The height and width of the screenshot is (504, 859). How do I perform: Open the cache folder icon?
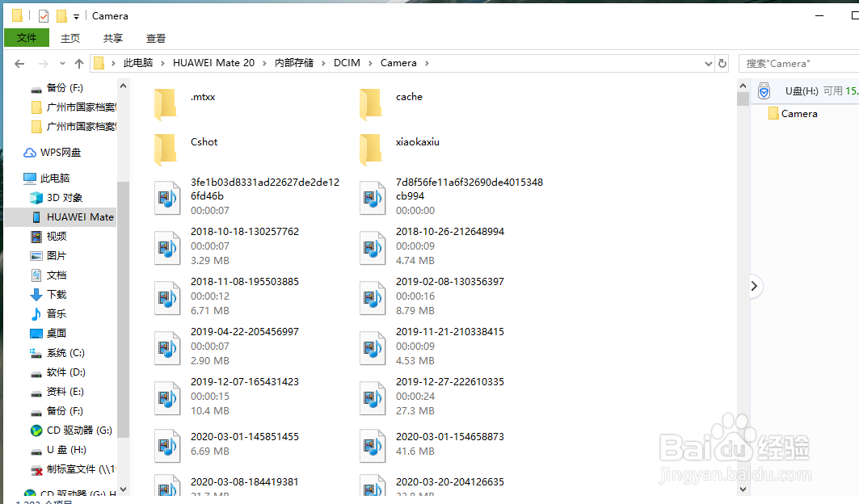[x=371, y=105]
